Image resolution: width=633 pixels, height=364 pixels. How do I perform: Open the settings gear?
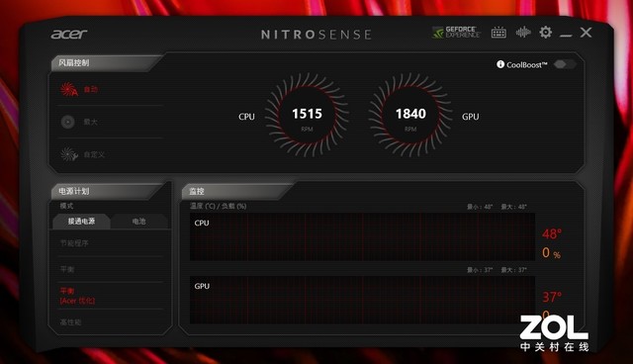tap(545, 32)
